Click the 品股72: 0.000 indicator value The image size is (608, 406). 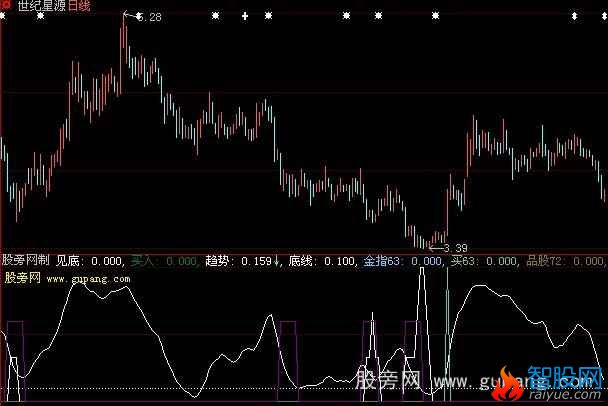[x=566, y=261]
